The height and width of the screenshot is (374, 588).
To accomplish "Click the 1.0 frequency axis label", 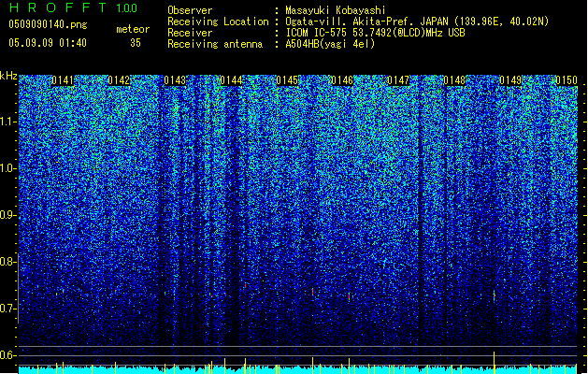I will (8, 168).
